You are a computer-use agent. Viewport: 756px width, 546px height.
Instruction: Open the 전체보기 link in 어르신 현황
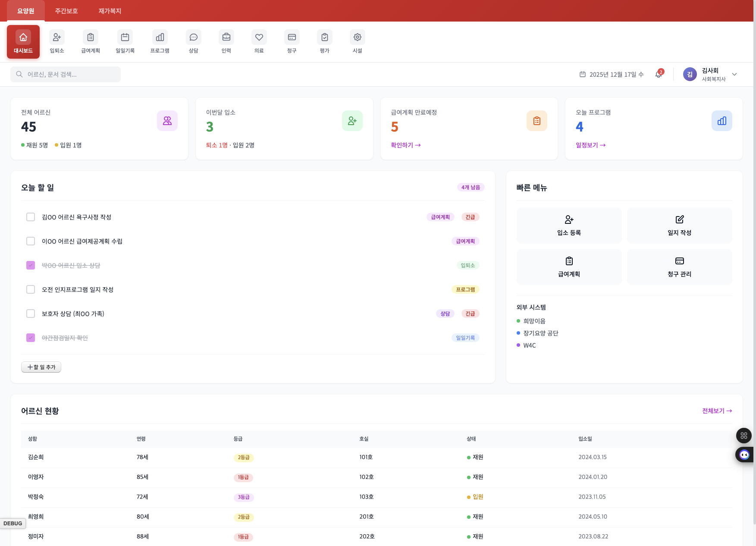(717, 411)
